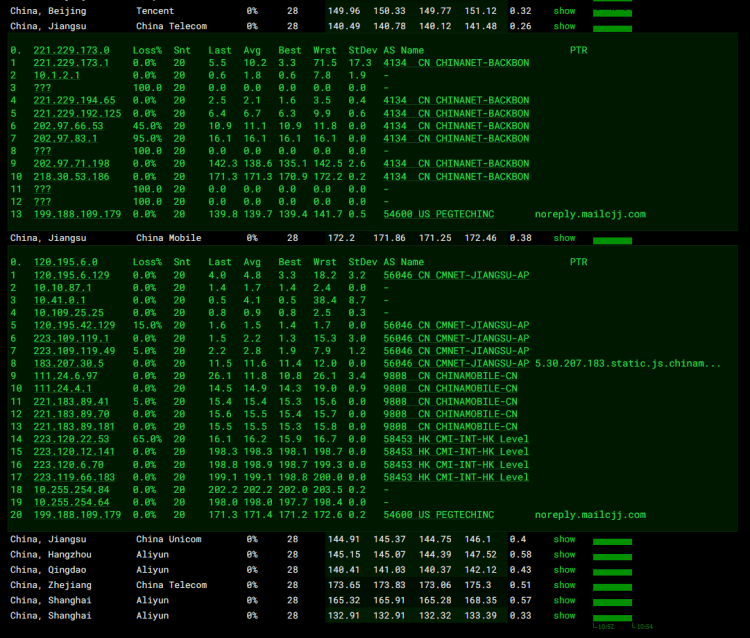Click green latency bar for Zhejiang China Telecom
The image size is (750, 638).
612,587
